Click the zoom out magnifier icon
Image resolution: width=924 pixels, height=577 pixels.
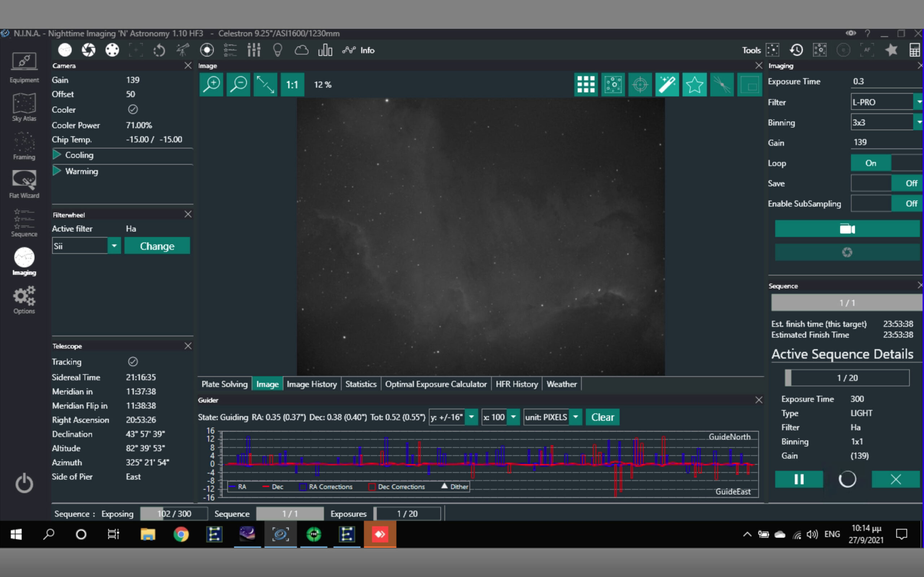(x=238, y=84)
